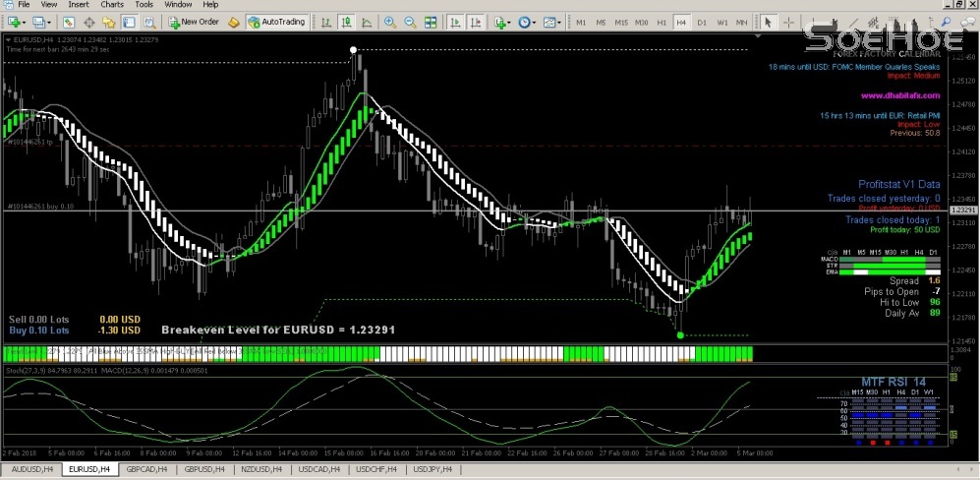This screenshot has width=980, height=480.
Task: Select the Crosshair cursor tool
Action: click(x=789, y=22)
